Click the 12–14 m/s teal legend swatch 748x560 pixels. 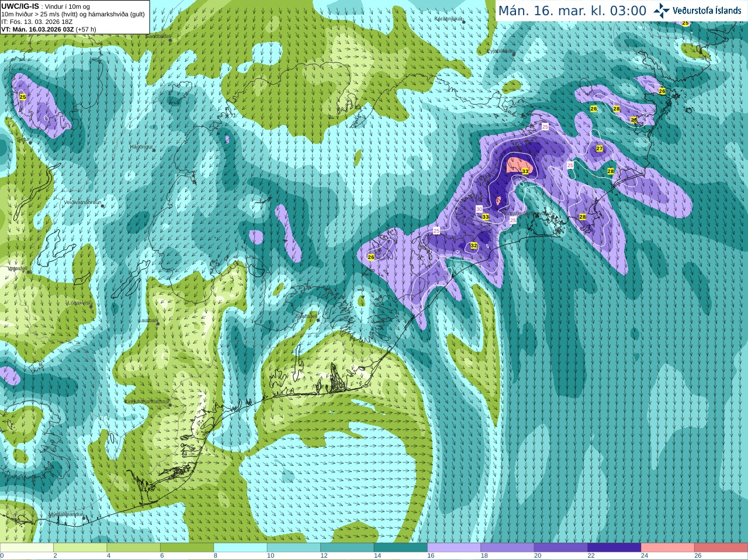tap(347, 548)
